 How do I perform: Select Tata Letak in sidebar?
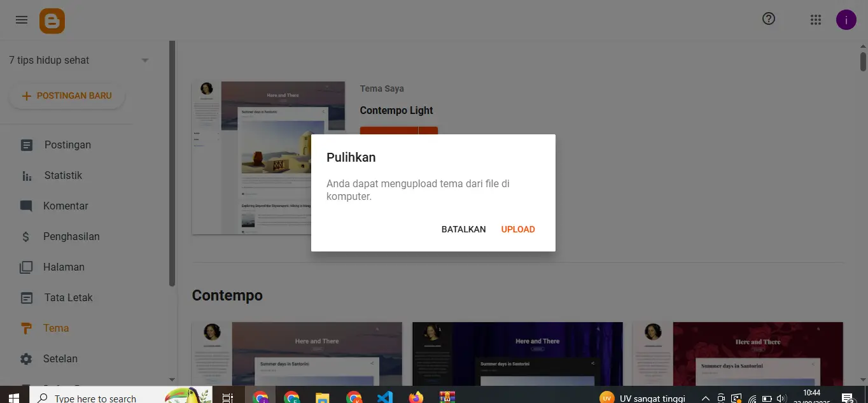(68, 298)
